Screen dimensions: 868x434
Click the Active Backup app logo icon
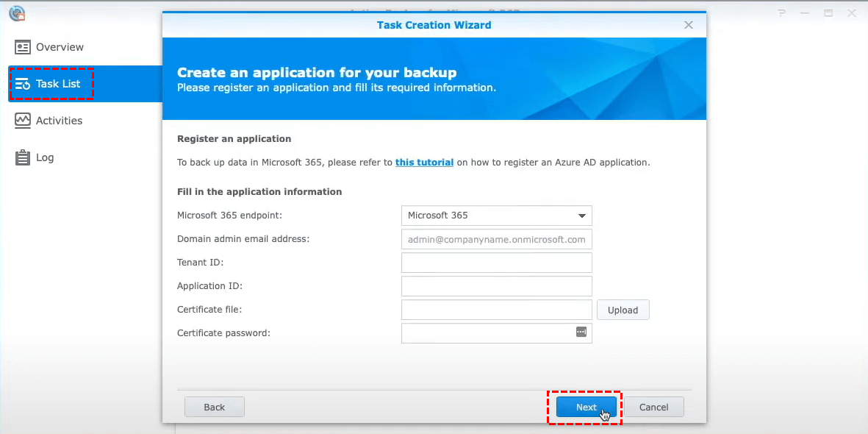[x=16, y=13]
